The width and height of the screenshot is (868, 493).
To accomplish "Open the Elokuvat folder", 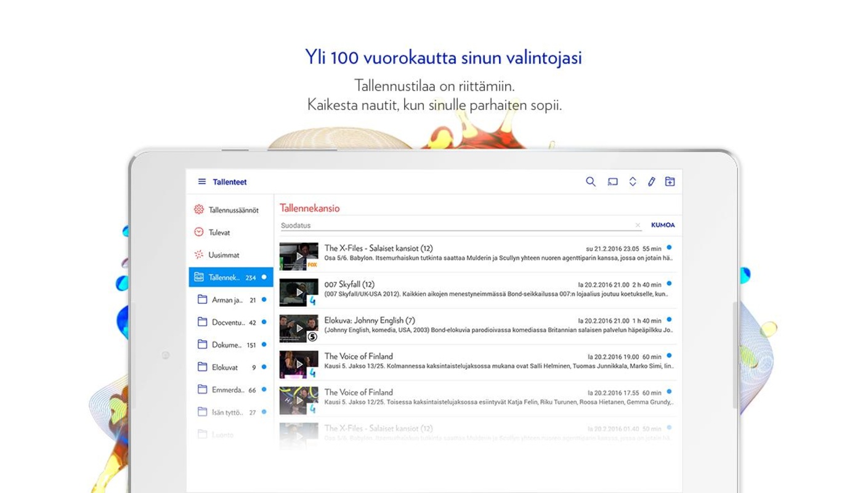I will (231, 367).
